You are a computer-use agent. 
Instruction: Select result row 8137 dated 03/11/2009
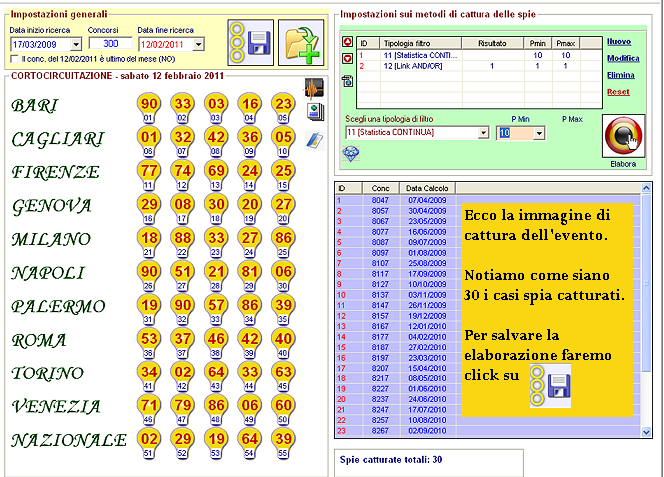click(488, 295)
